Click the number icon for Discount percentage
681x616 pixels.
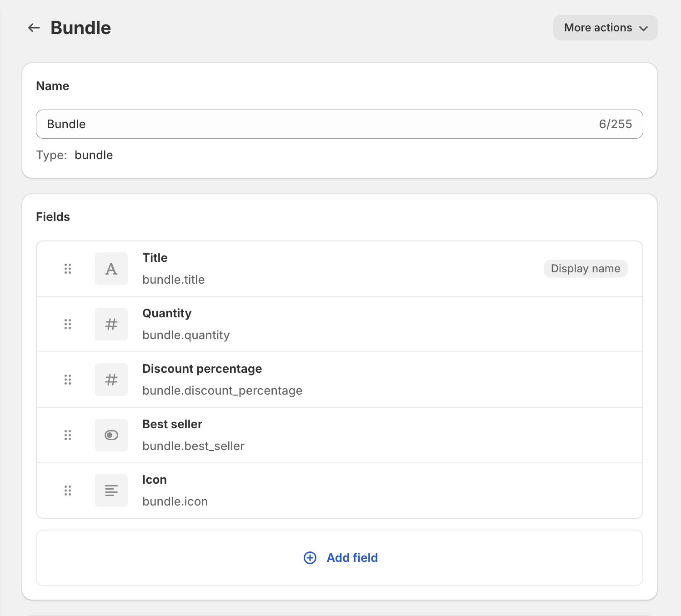[111, 380]
